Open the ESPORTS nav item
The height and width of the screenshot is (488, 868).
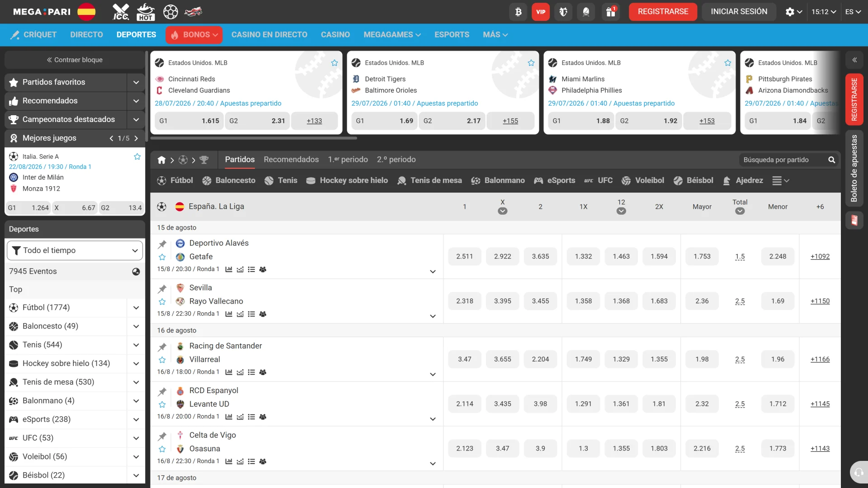pos(452,35)
